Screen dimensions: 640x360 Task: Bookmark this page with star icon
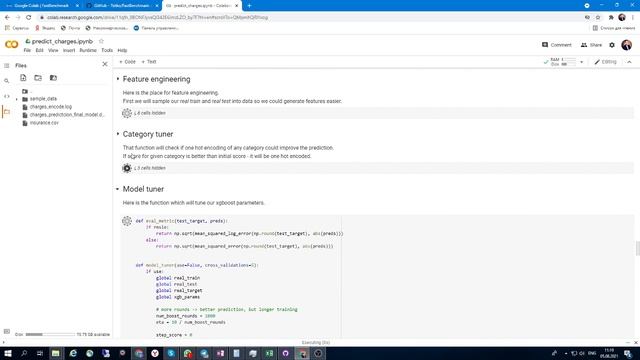point(598,17)
